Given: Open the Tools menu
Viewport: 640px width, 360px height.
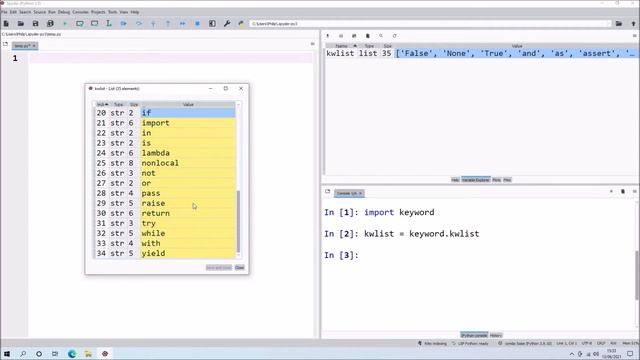Looking at the screenshot, I should pyautogui.click(x=112, y=12).
